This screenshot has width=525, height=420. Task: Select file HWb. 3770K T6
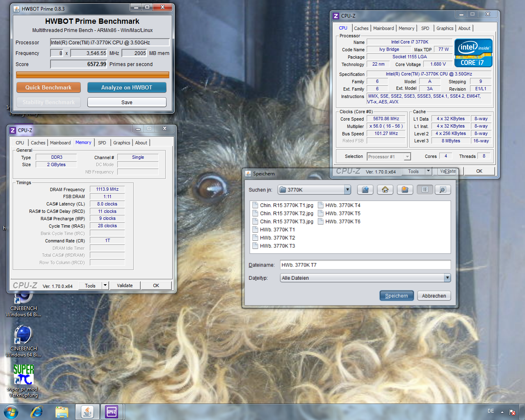(x=339, y=221)
